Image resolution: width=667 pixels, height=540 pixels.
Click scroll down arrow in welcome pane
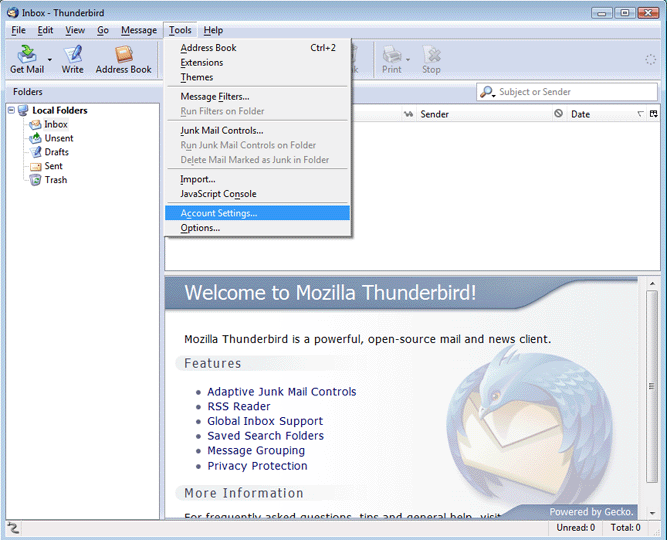point(652,513)
